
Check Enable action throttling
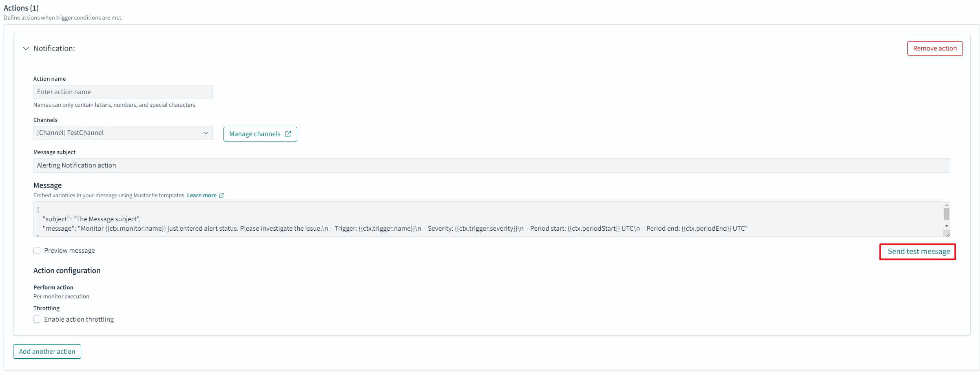pyautogui.click(x=37, y=320)
